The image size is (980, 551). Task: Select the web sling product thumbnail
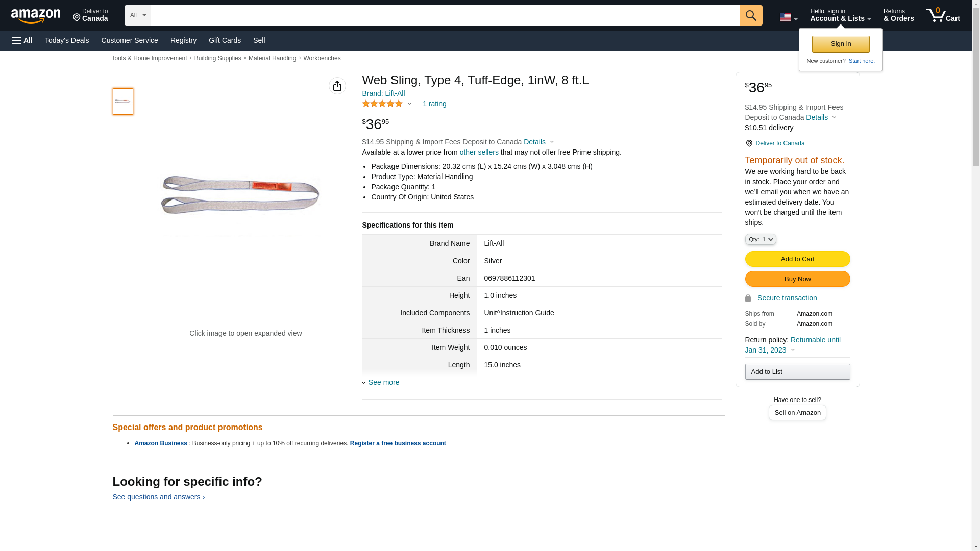(x=123, y=101)
